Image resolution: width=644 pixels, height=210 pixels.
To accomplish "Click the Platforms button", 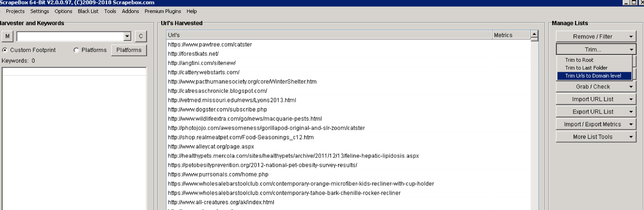I will click(129, 50).
